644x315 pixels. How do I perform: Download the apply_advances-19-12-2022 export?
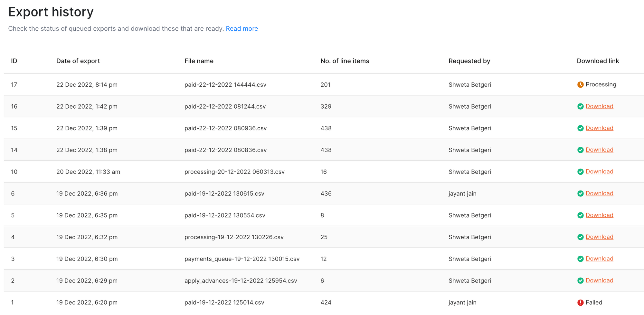pos(599,281)
